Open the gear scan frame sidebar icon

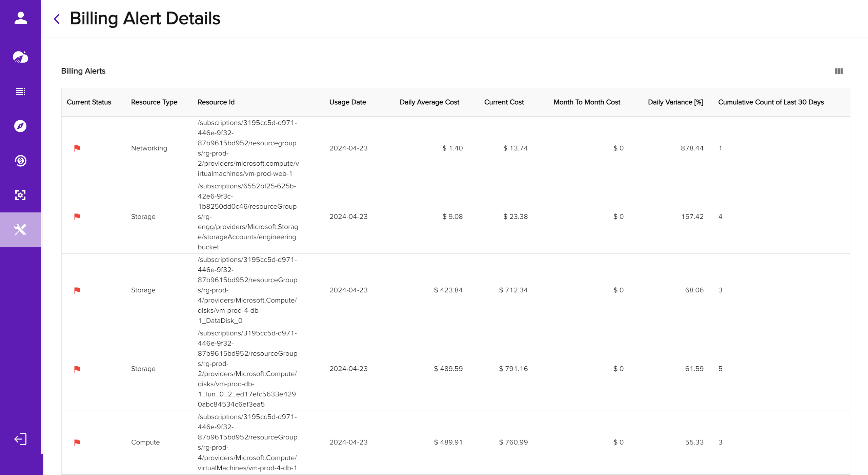click(x=20, y=195)
